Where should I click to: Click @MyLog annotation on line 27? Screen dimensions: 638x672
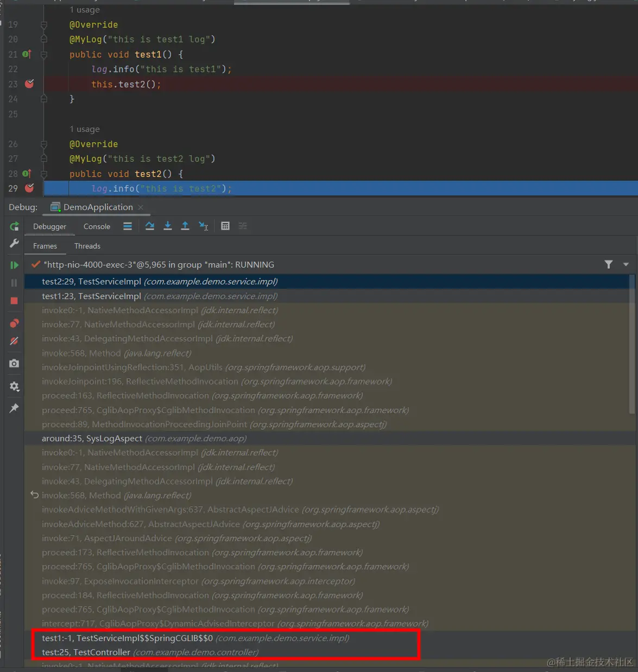point(142,159)
